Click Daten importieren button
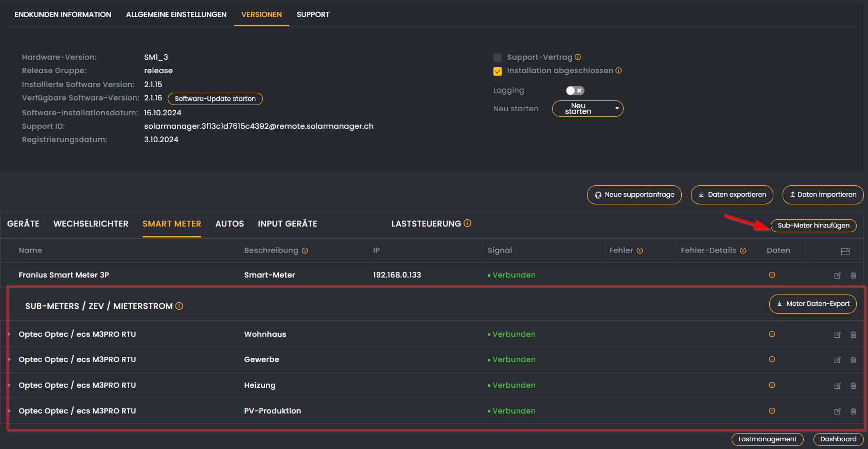The width and height of the screenshot is (868, 449). click(x=823, y=195)
